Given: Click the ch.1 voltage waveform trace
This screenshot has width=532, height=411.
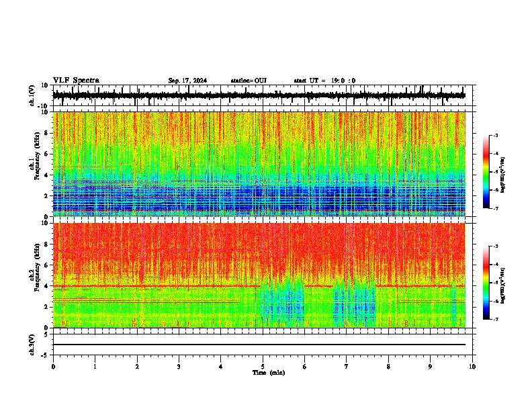Looking at the screenshot, I should pos(259,95).
